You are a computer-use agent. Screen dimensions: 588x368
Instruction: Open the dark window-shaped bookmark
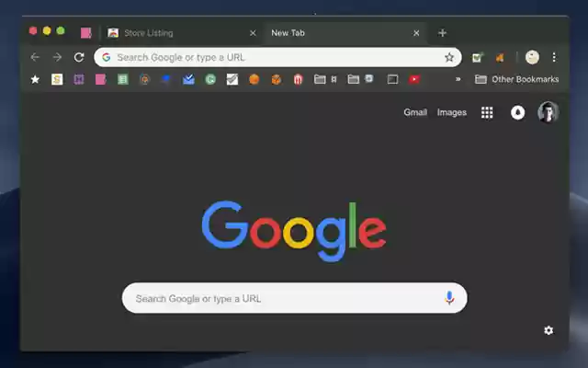(x=392, y=79)
